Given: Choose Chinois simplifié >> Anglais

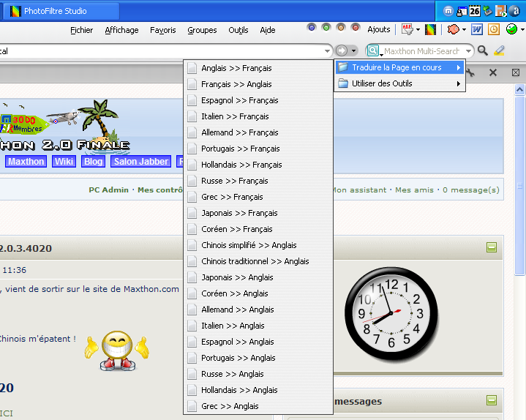Looking at the screenshot, I should [258, 245].
